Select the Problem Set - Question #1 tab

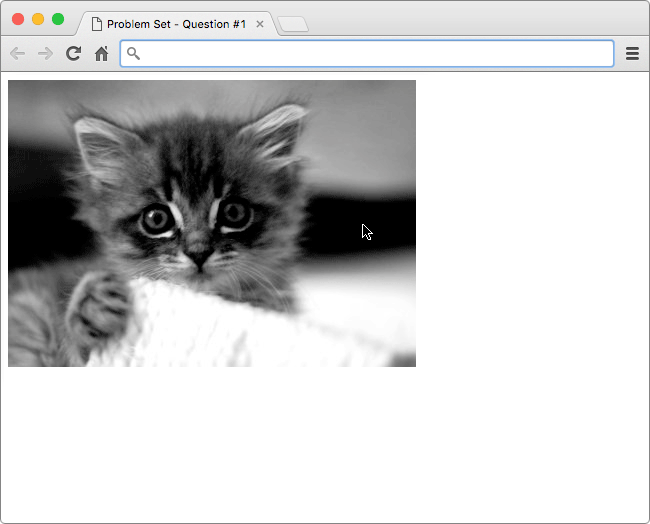(x=175, y=23)
